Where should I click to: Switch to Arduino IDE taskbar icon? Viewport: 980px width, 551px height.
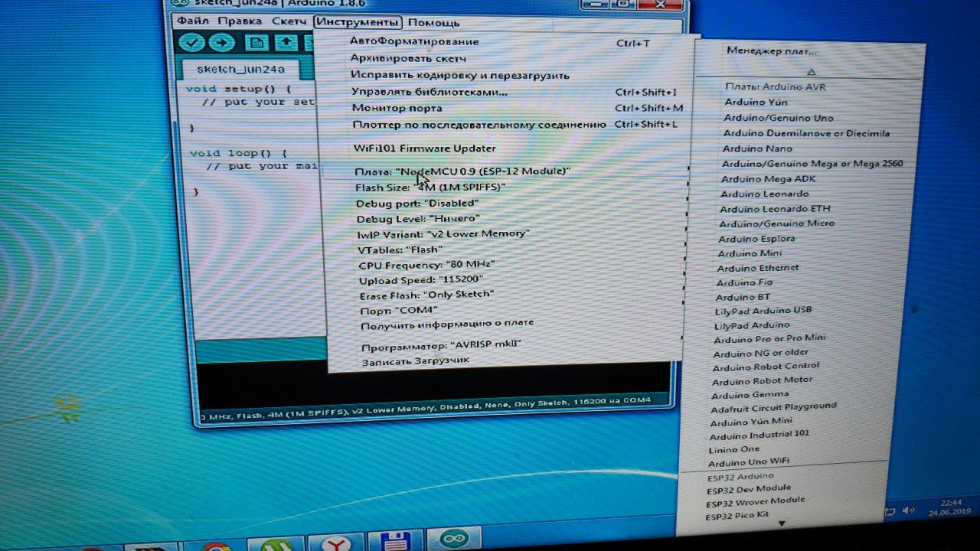[x=453, y=539]
